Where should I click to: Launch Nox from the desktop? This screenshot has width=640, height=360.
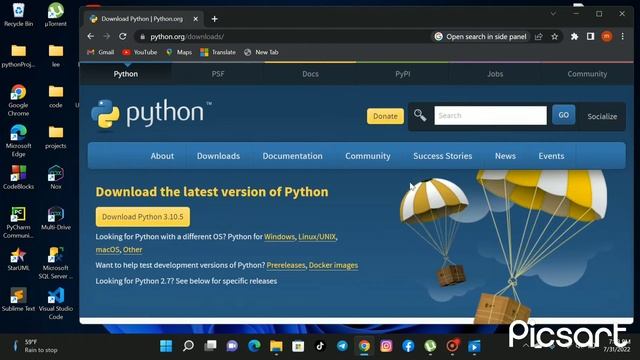pos(56,178)
